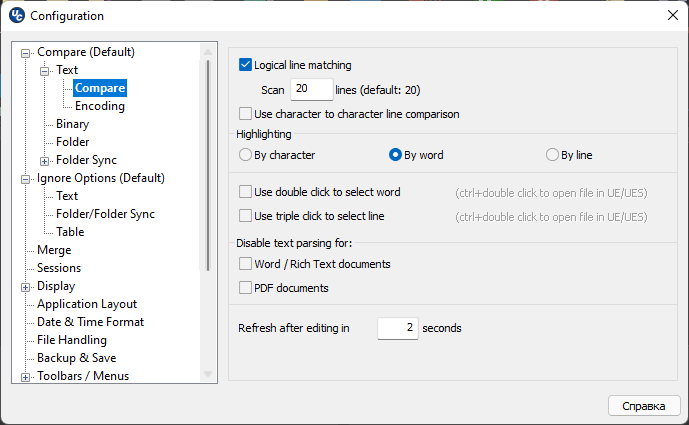Expand the Display tree node
The width and height of the screenshot is (689, 425).
[26, 286]
